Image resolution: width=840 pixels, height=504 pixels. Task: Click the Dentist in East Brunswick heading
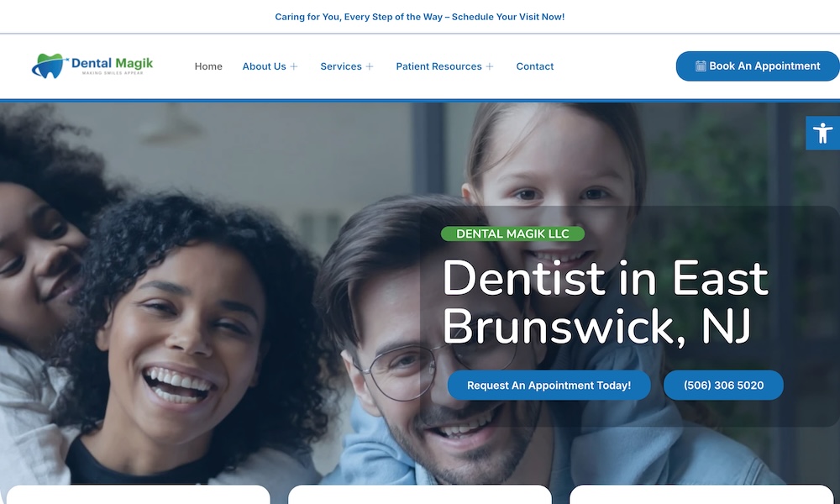click(x=605, y=302)
